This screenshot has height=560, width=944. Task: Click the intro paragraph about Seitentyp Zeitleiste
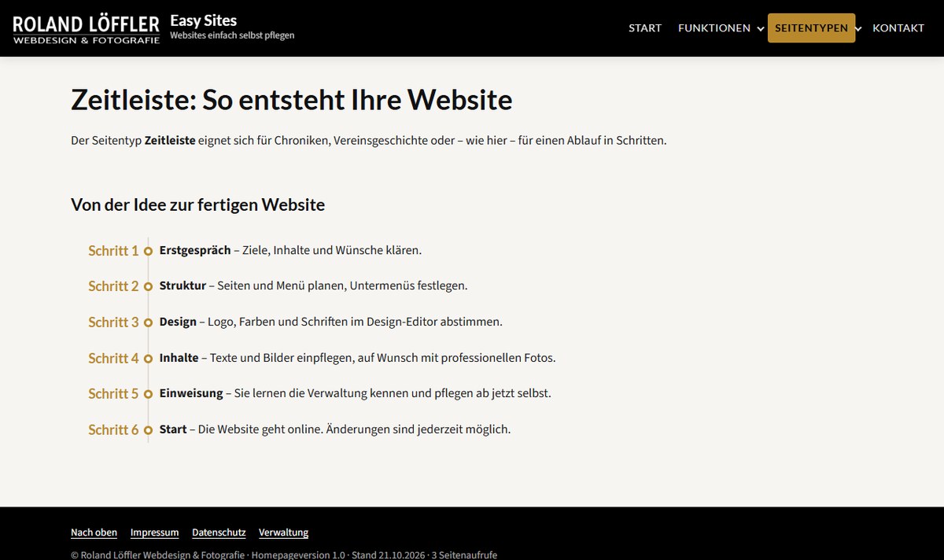click(368, 142)
